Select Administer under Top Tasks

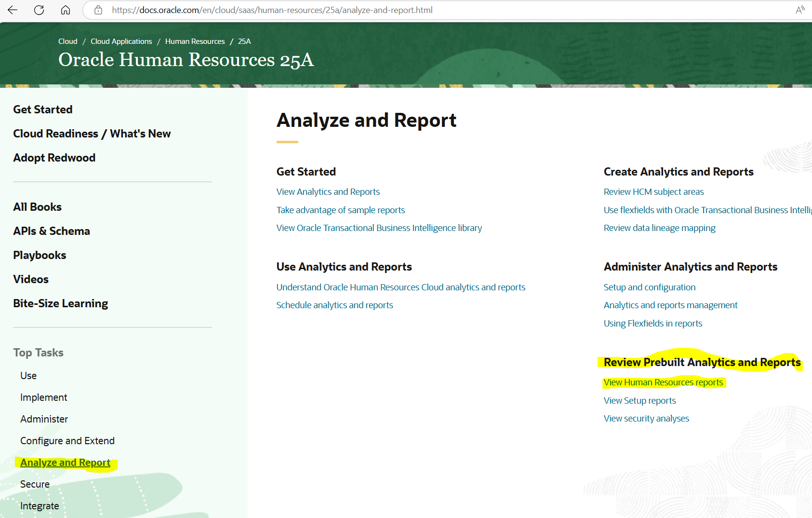click(x=44, y=419)
